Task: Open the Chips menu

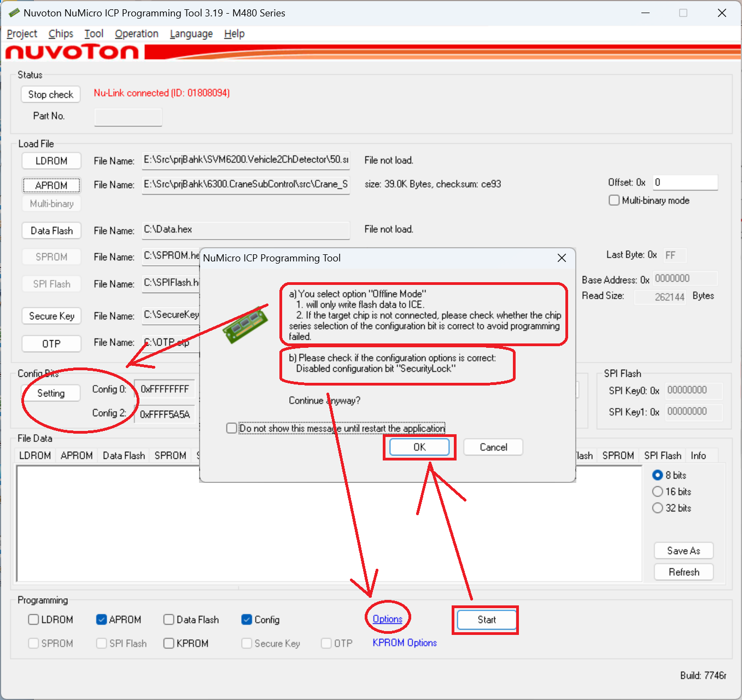Action: pos(61,34)
